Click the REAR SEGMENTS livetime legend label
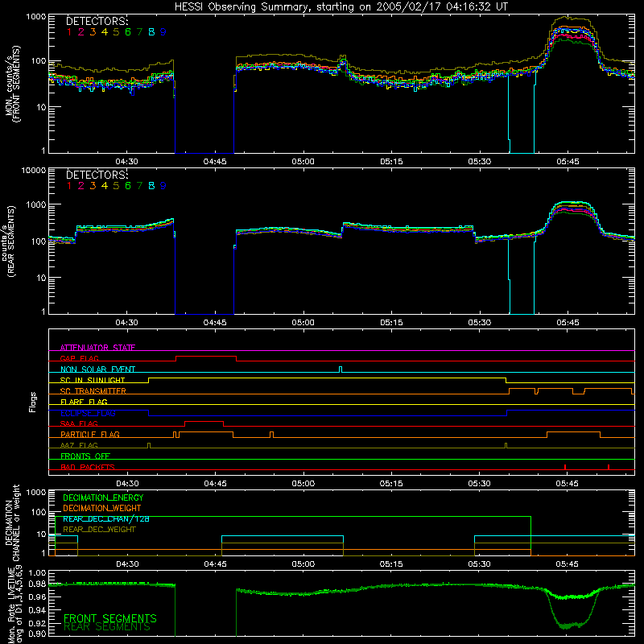This screenshot has width=644, height=644. (107, 627)
